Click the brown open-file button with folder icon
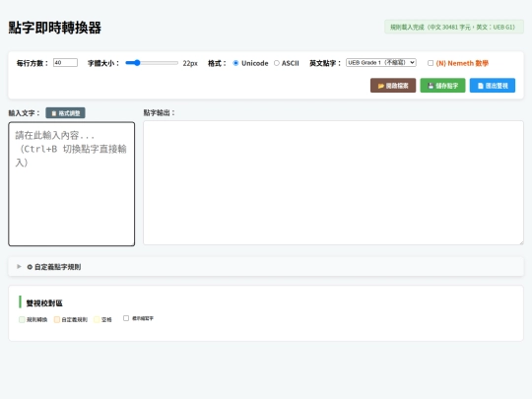 point(393,86)
